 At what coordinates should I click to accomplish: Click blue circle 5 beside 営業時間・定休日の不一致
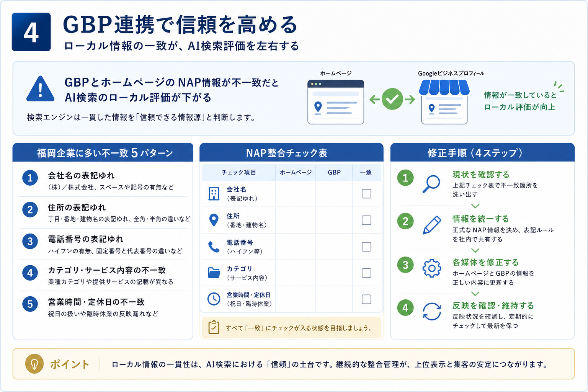pos(30,304)
